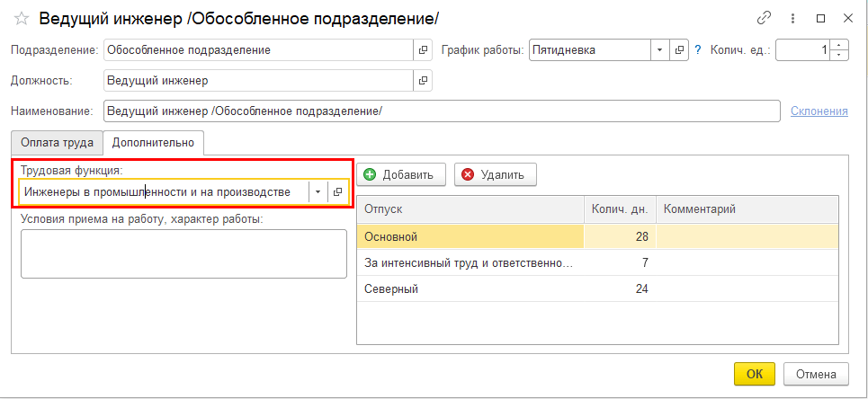Expand the График работы dropdown
The width and height of the screenshot is (868, 399).
[659, 50]
